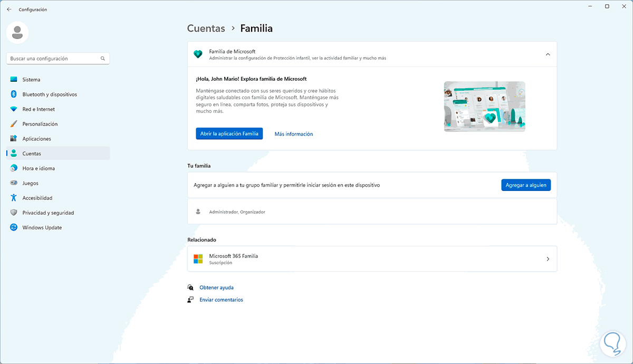Select Red e Internet in the sidebar
This screenshot has width=633, height=364.
point(58,109)
